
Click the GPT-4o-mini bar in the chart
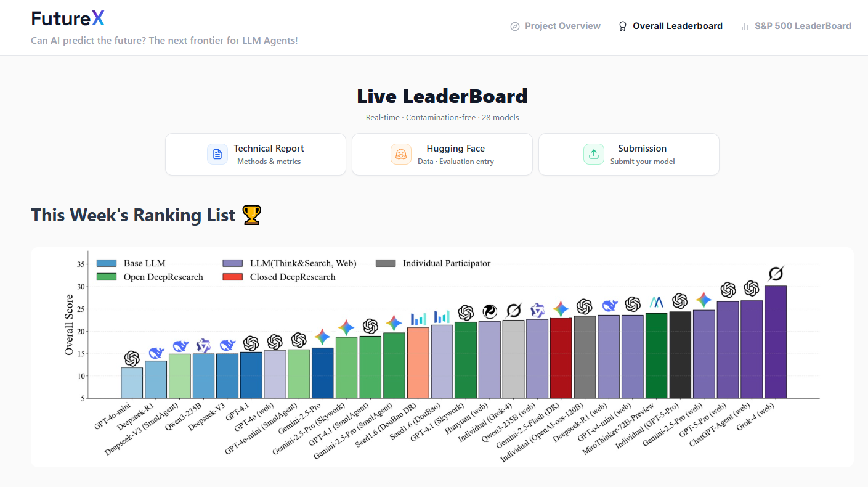pyautogui.click(x=132, y=383)
